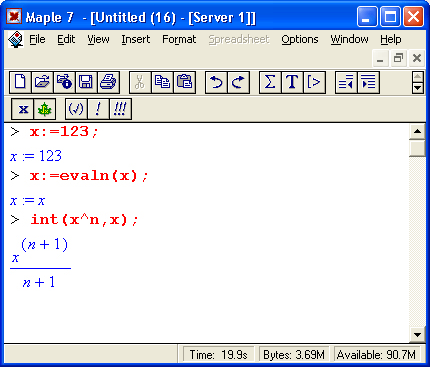430x367 pixels.
Task: Copy the selection with the copy icon
Action: [x=162, y=82]
